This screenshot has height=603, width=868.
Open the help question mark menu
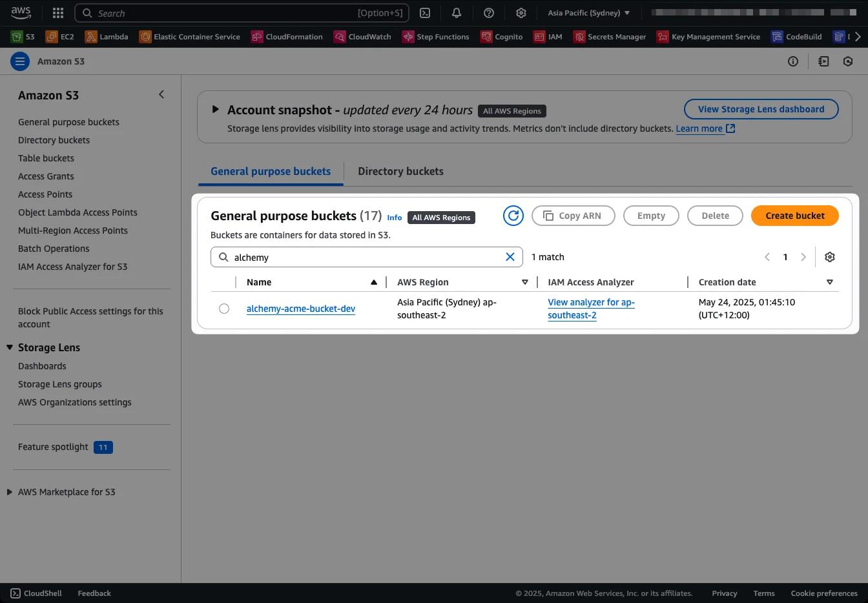(489, 13)
